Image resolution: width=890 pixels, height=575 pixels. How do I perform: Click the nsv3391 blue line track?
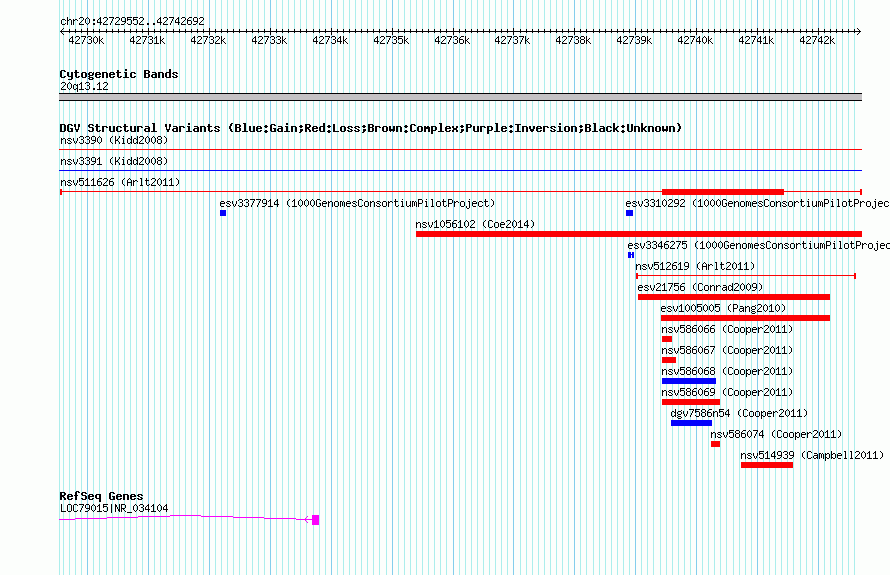pyautogui.click(x=460, y=171)
